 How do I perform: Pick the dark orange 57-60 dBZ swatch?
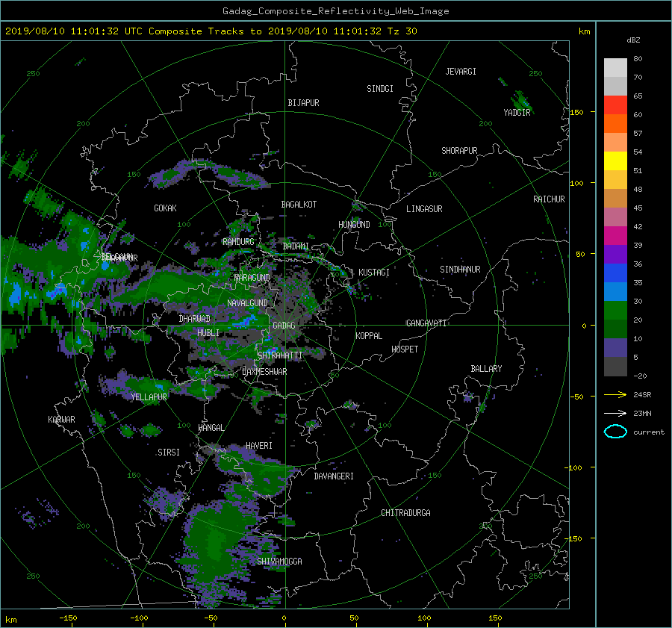615,123
